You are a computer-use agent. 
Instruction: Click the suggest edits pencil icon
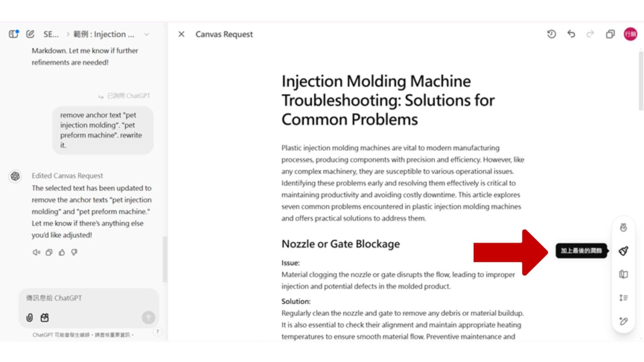point(623,321)
